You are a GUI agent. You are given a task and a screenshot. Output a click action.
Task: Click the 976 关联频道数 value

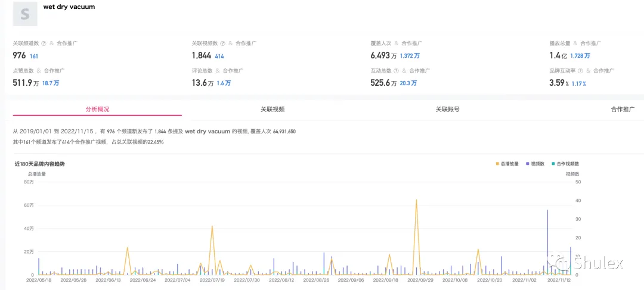19,55
